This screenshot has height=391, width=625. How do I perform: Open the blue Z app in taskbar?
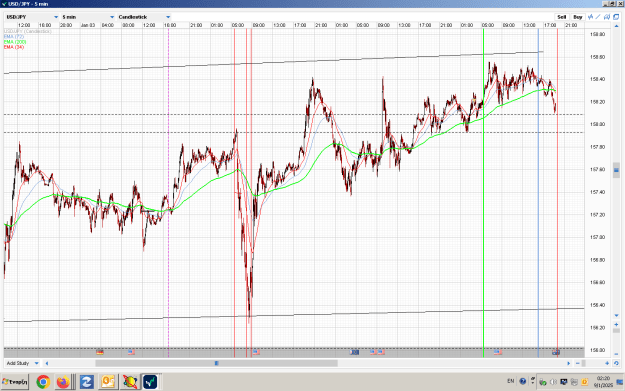pyautogui.click(x=86, y=382)
